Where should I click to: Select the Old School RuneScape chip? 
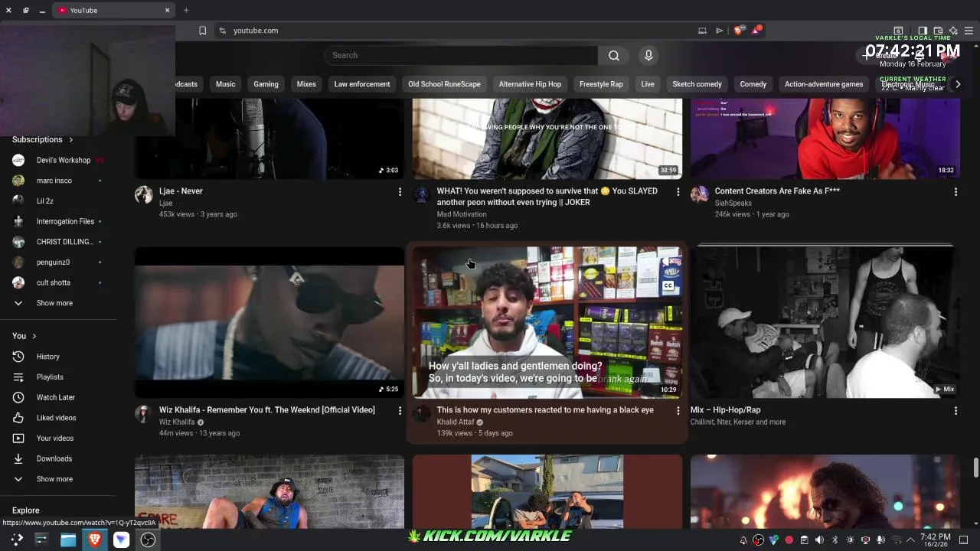tap(444, 84)
